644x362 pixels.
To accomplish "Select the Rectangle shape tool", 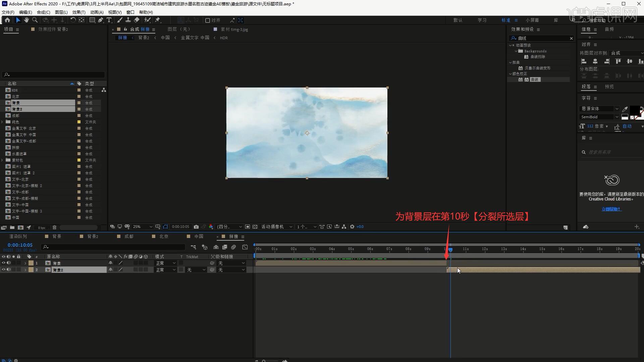I will (92, 20).
